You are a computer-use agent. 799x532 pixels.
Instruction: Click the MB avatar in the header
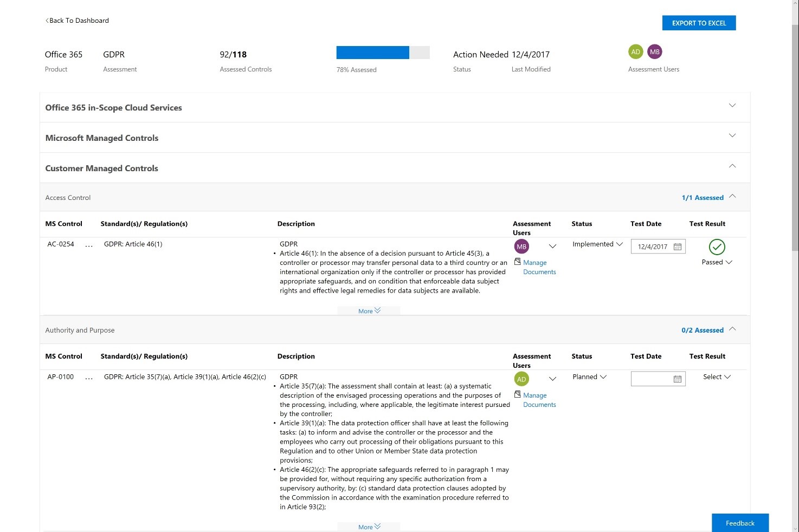655,51
